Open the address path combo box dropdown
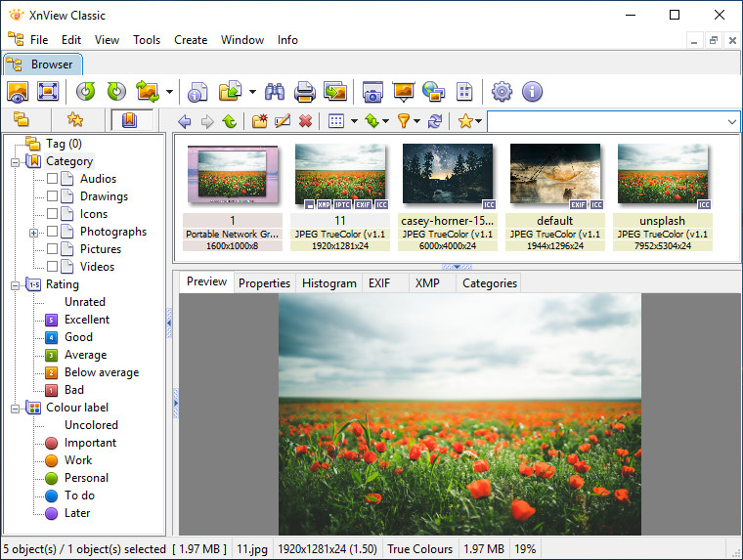Viewport: 743px width, 560px height. pos(731,122)
